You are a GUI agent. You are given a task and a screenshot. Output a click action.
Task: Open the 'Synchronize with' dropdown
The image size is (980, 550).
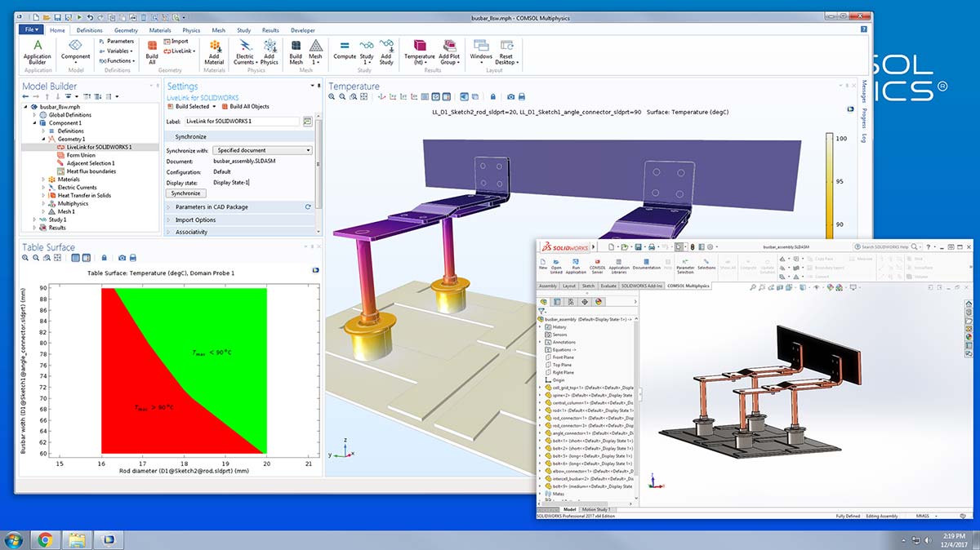[x=261, y=150]
